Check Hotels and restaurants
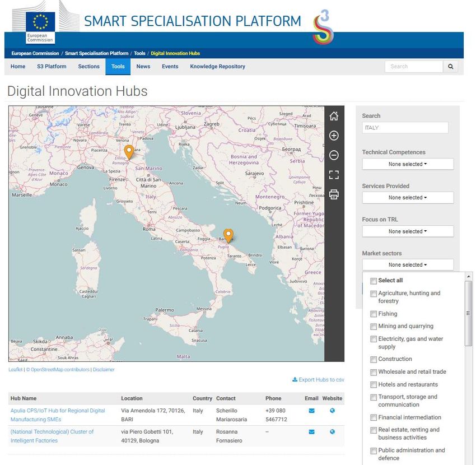This screenshot has height=465, width=476. tap(374, 385)
